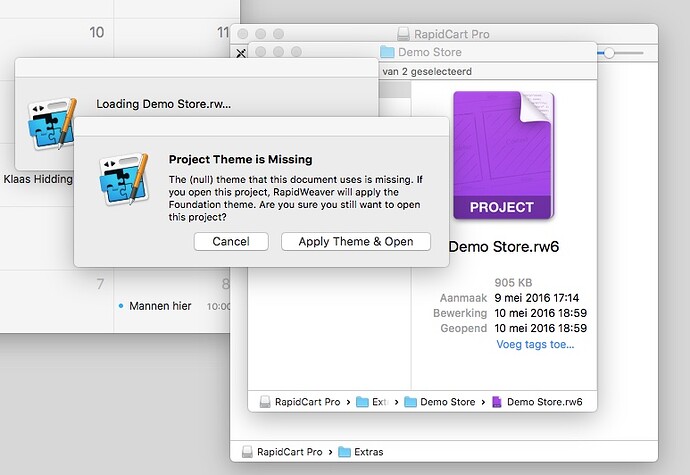This screenshot has height=475, width=690.
Task: Click the icon size slider in RapidCart Pro window
Action: click(x=609, y=53)
